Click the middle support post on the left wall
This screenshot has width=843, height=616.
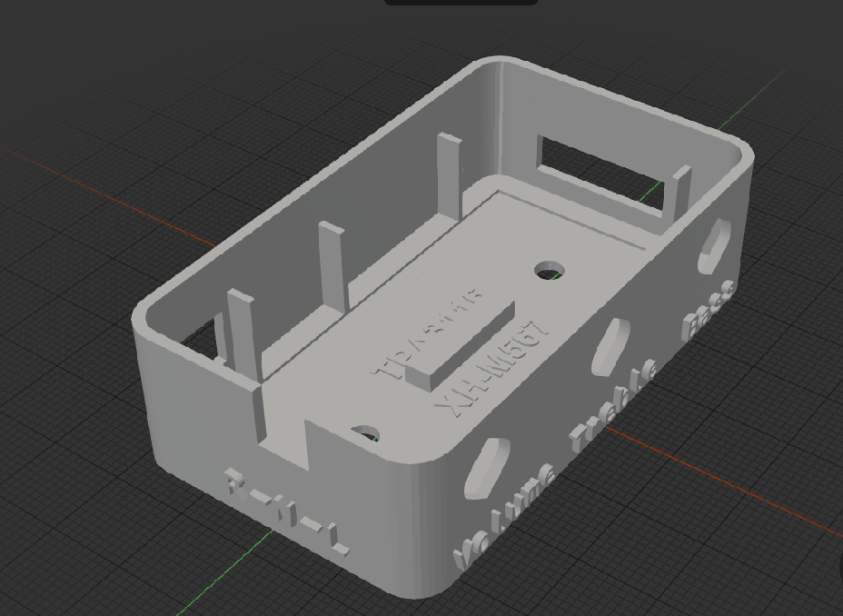[x=332, y=267]
